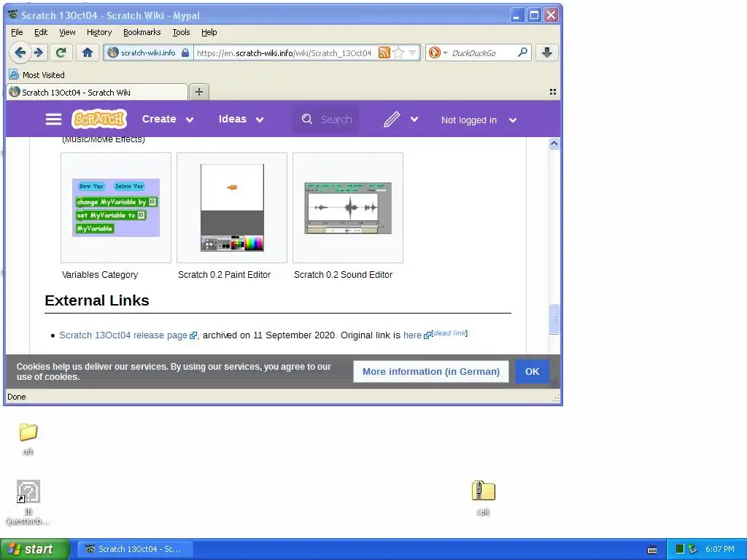The height and width of the screenshot is (560, 747).
Task: Click the network tray icon next to clock
Action: (693, 549)
